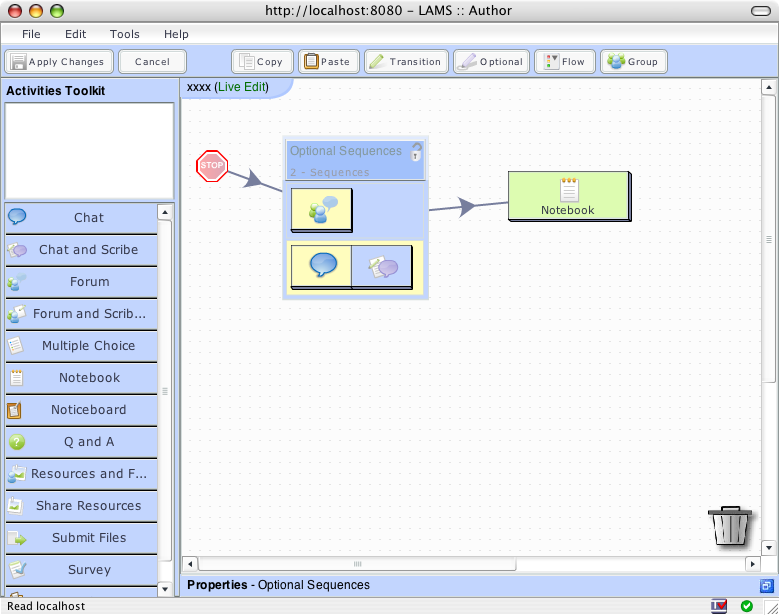Open the Flow toolbar dropdown
Viewport: 779px width, 615px height.
pos(564,62)
